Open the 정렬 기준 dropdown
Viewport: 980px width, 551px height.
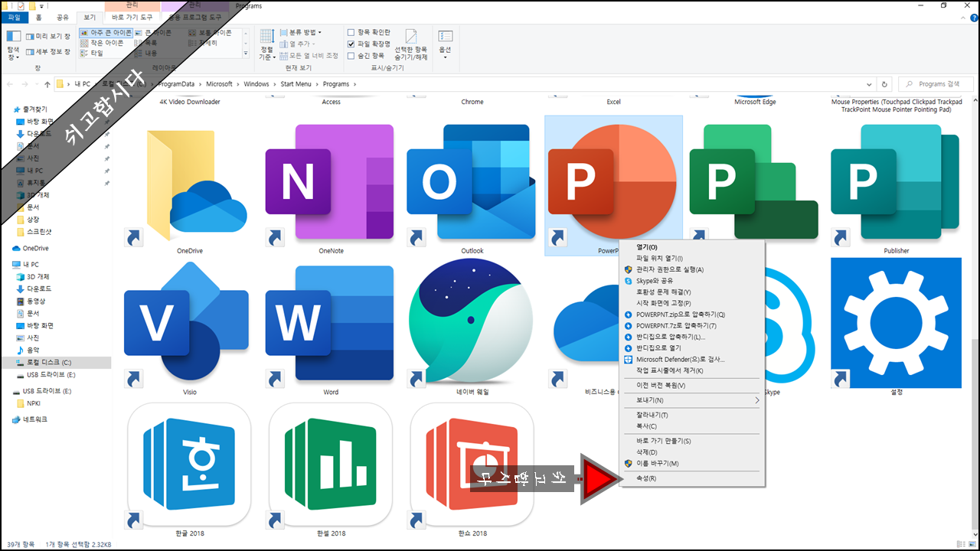coord(266,44)
